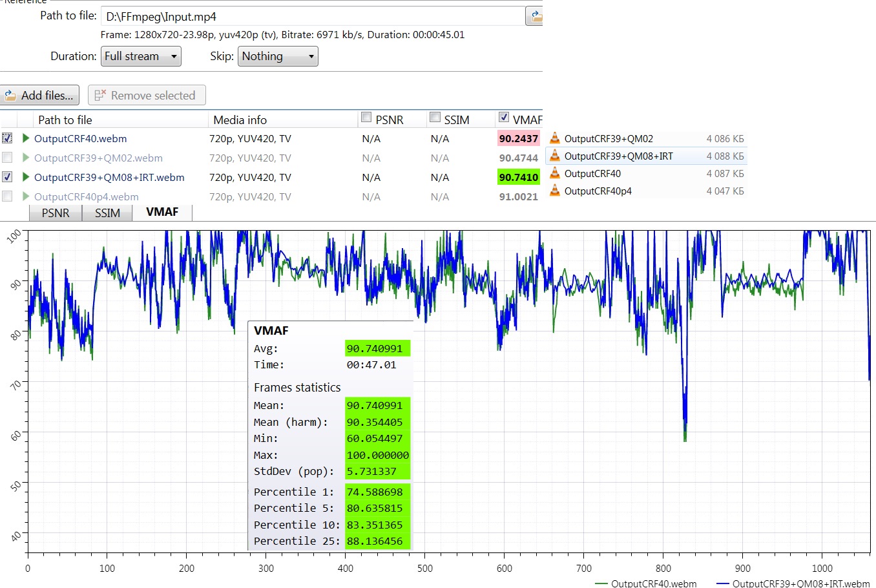The height and width of the screenshot is (588, 876).
Task: Click play icon for OutputCRF39+QM02.webm
Action: (26, 158)
